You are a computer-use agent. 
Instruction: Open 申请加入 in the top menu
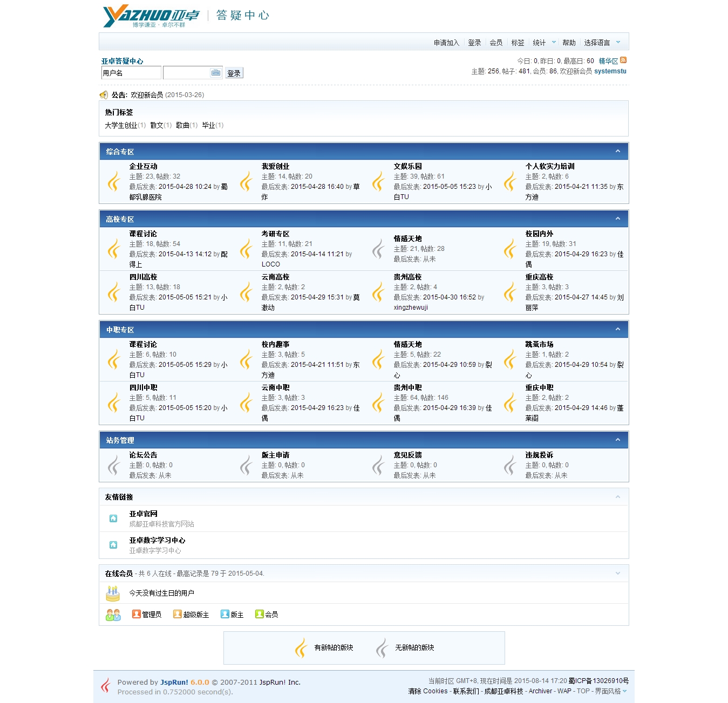pyautogui.click(x=446, y=43)
